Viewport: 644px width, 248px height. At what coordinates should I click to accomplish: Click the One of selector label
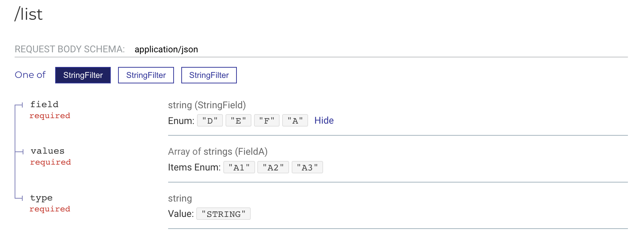pos(30,75)
